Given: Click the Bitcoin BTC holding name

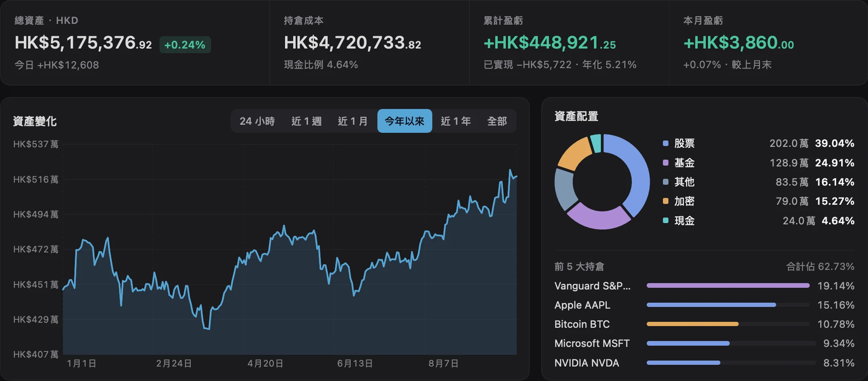Looking at the screenshot, I should [x=582, y=324].
